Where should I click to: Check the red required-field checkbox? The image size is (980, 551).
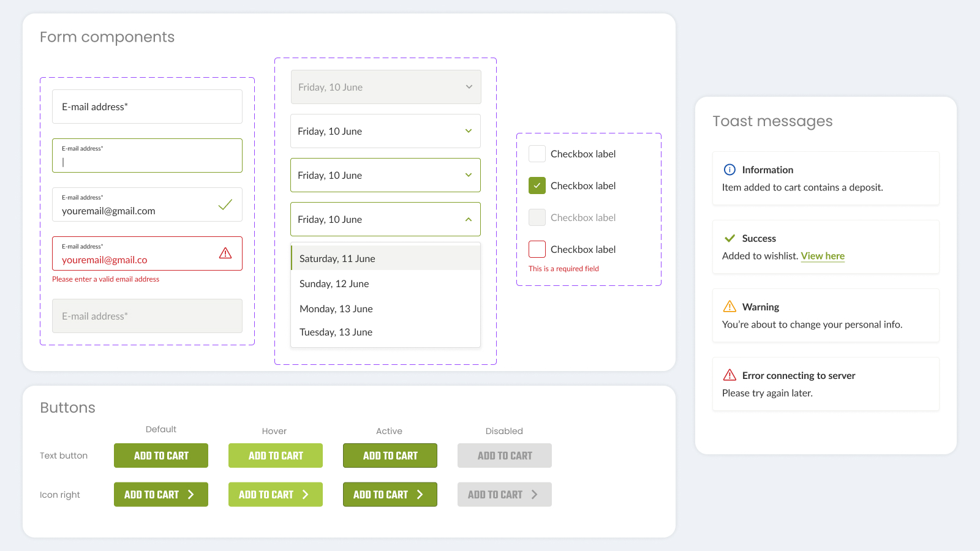(x=537, y=249)
